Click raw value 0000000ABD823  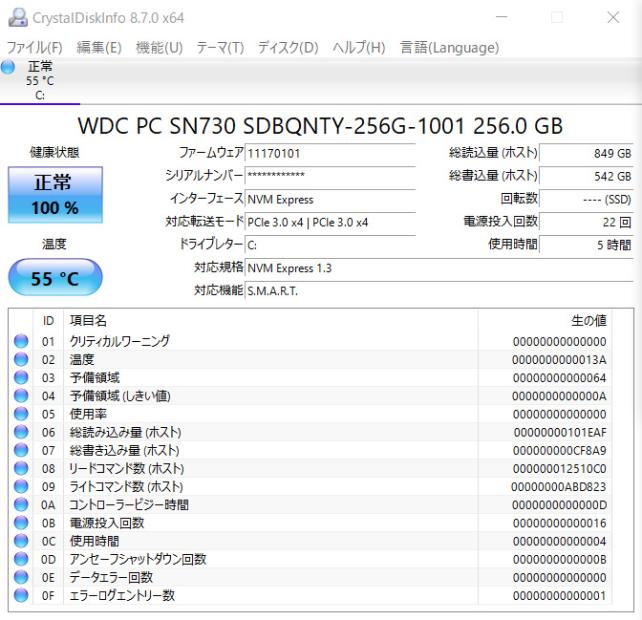point(558,487)
